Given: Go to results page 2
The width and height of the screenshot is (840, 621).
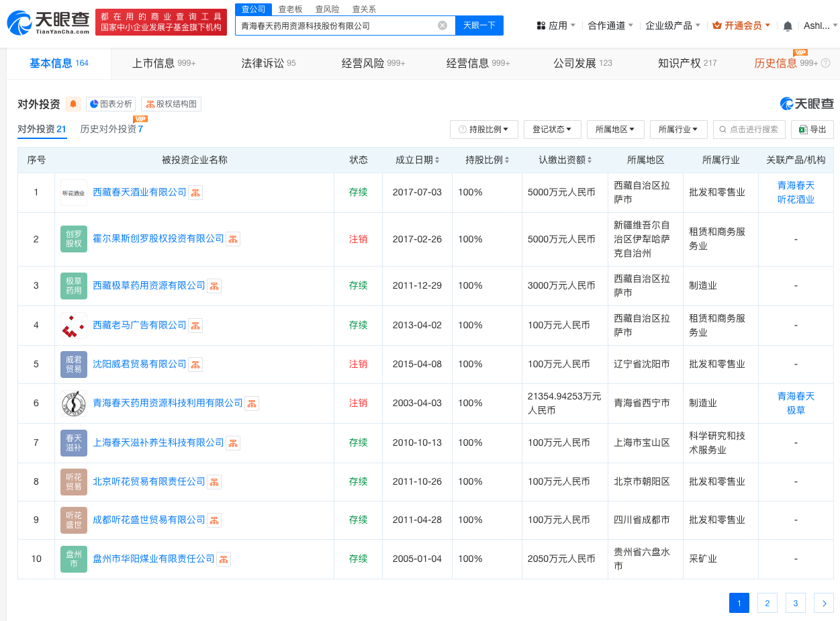Looking at the screenshot, I should click(767, 603).
